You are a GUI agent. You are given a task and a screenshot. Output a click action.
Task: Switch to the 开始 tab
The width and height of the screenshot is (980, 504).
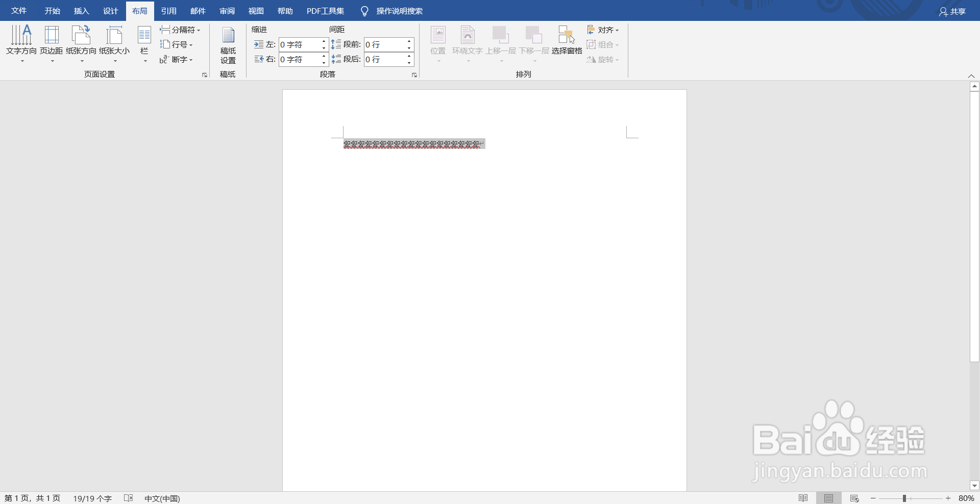click(52, 11)
